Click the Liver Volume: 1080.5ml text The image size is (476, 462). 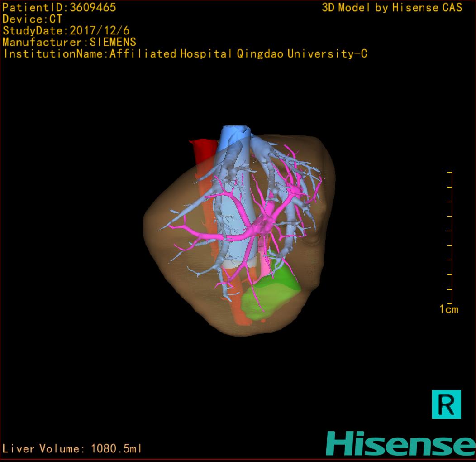(71, 448)
